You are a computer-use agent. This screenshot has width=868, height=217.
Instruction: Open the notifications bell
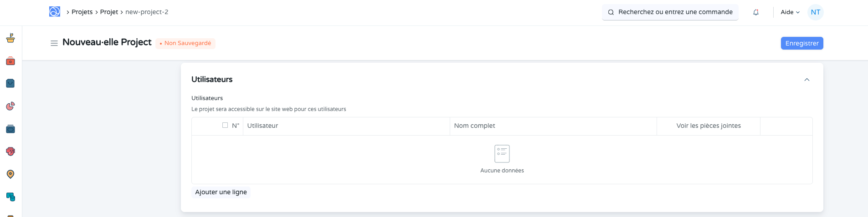(756, 12)
